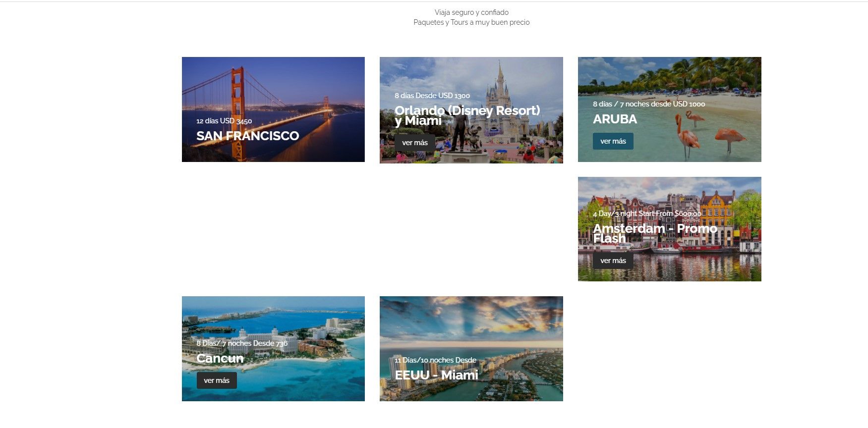This screenshot has width=868, height=428.
Task: Click the 'SAN FRANCISCO' title
Action: [x=247, y=136]
